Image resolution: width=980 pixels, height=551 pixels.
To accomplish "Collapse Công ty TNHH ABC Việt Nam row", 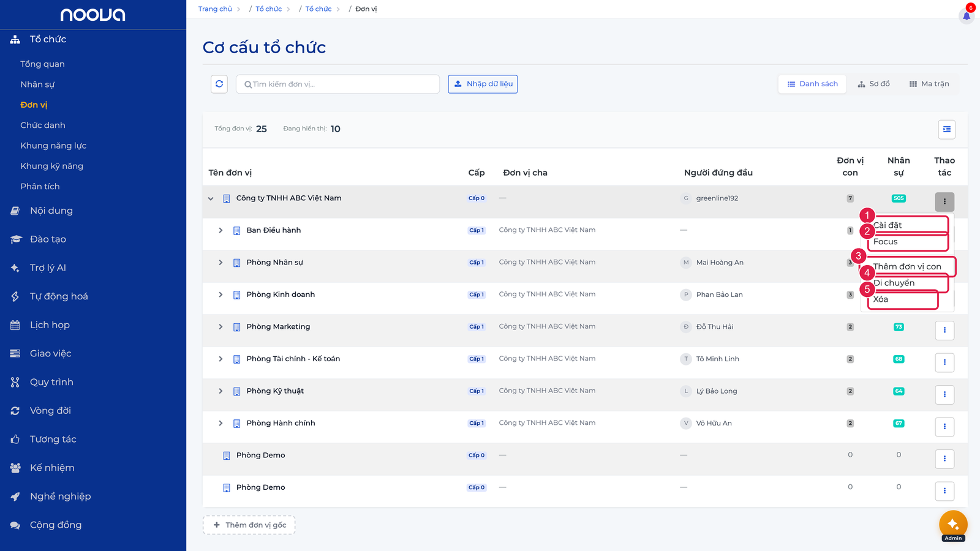I will coord(211,198).
